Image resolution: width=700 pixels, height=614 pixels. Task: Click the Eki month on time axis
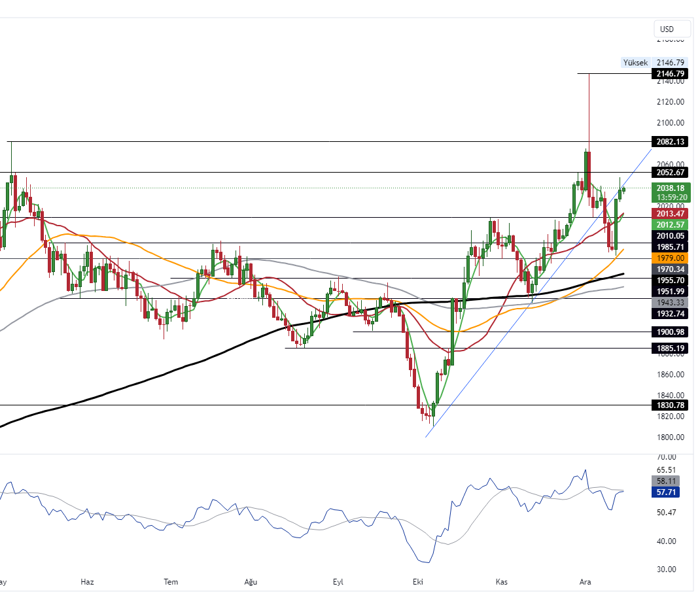click(417, 582)
